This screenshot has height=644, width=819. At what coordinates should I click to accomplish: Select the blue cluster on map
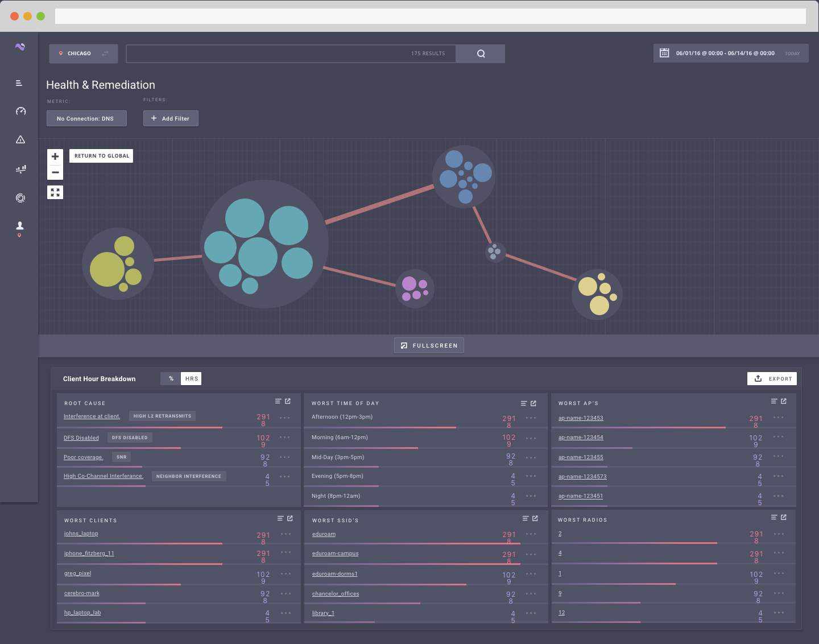point(464,176)
